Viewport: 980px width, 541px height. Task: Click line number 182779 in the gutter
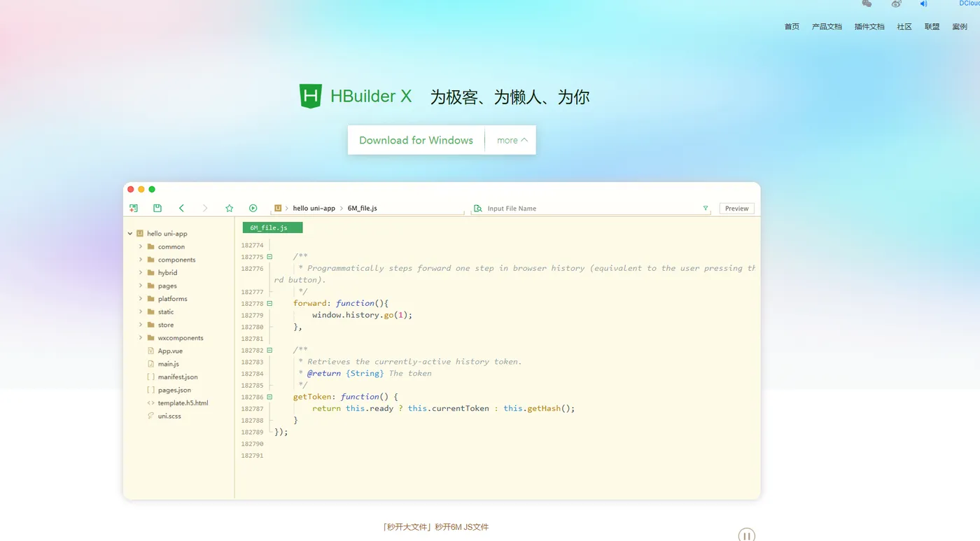coord(252,316)
